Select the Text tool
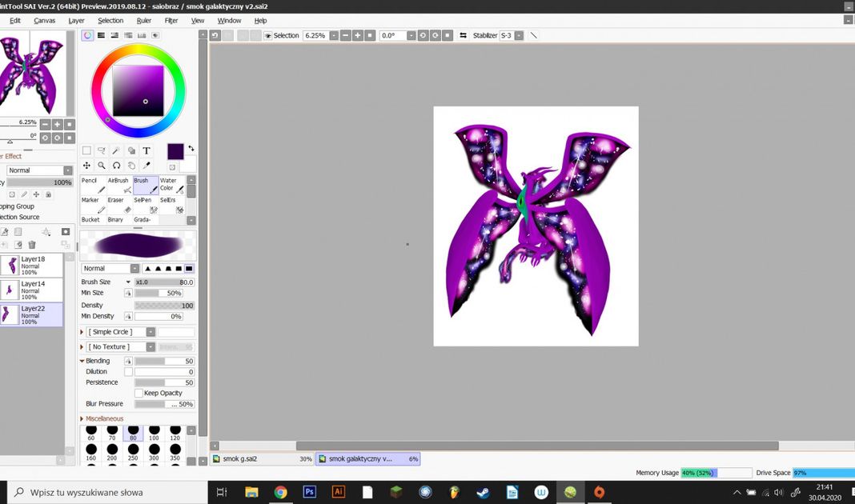The image size is (855, 504). [x=147, y=150]
